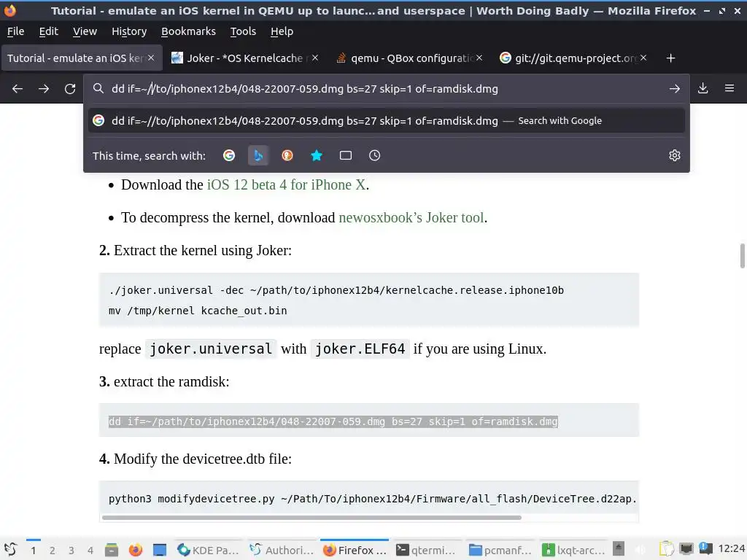Open the Downloads panel icon
Screen dimensions: 747x560
coord(703,88)
